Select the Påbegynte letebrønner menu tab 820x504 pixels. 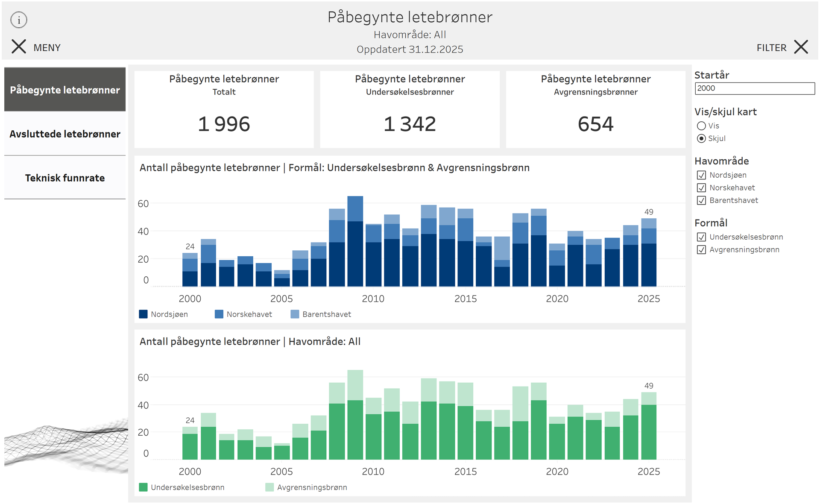[x=65, y=90]
